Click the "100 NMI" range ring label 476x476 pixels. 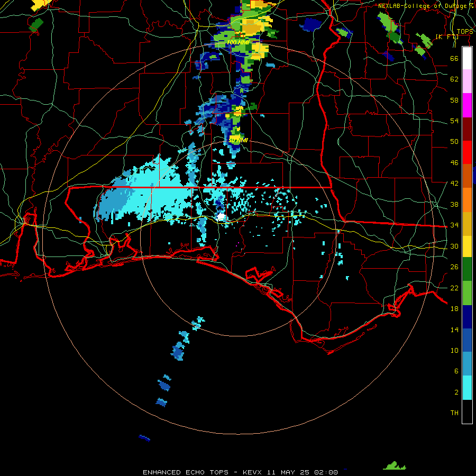238,42
